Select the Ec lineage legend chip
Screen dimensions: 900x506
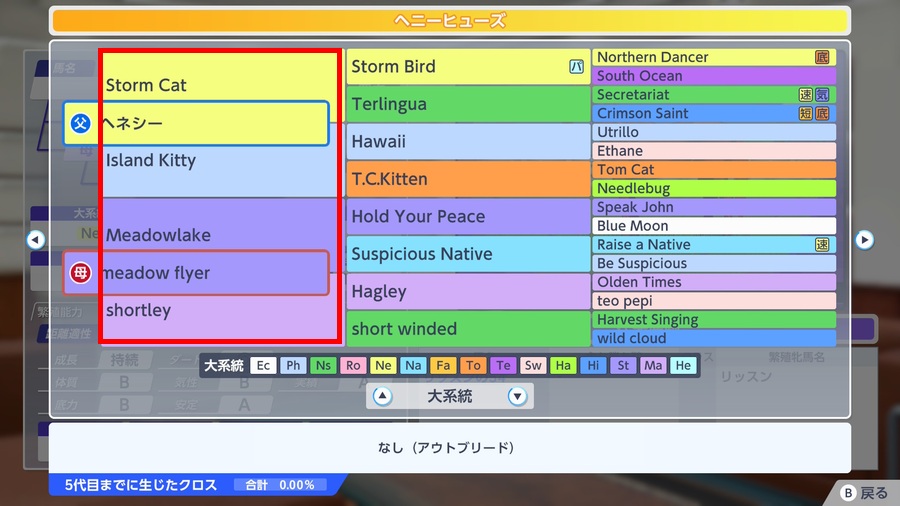point(263,365)
